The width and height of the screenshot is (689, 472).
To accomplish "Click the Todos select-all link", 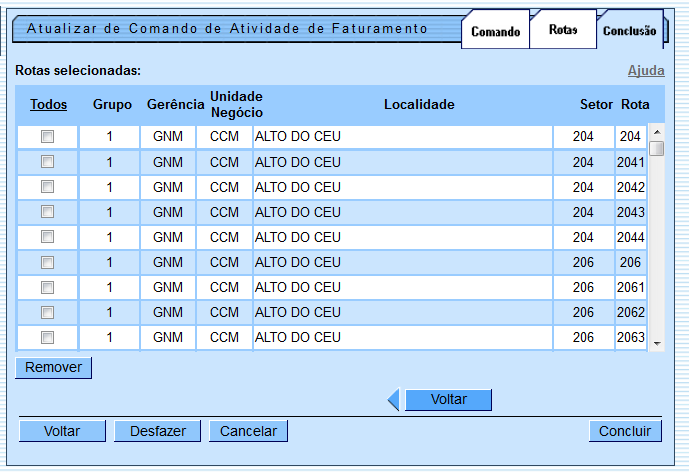I will 47,104.
